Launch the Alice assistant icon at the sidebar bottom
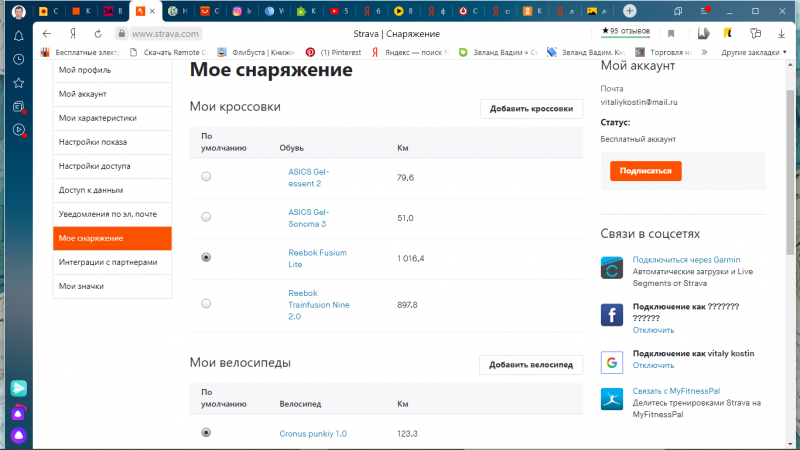800x450 pixels. (19, 435)
